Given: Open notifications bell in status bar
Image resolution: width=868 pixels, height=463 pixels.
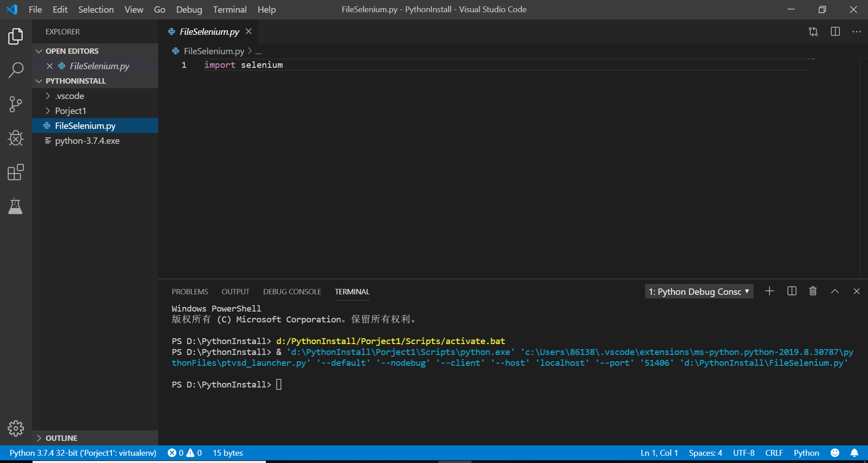Looking at the screenshot, I should coord(854,453).
